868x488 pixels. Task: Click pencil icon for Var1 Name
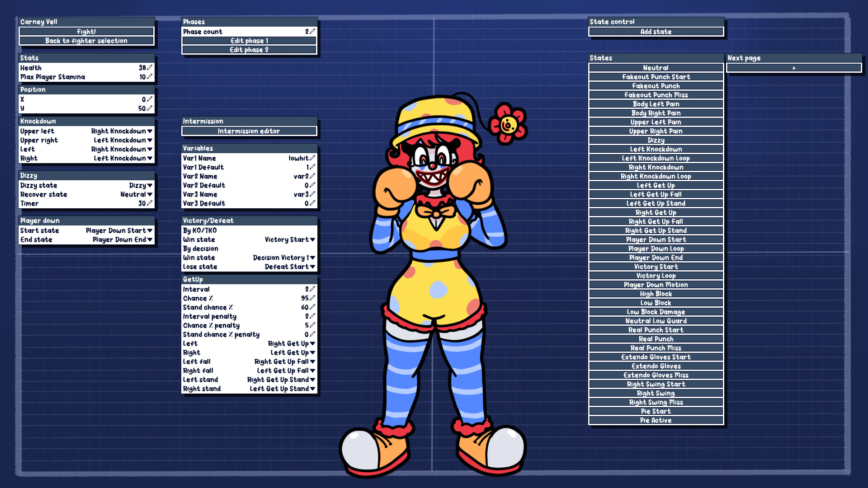coord(312,158)
